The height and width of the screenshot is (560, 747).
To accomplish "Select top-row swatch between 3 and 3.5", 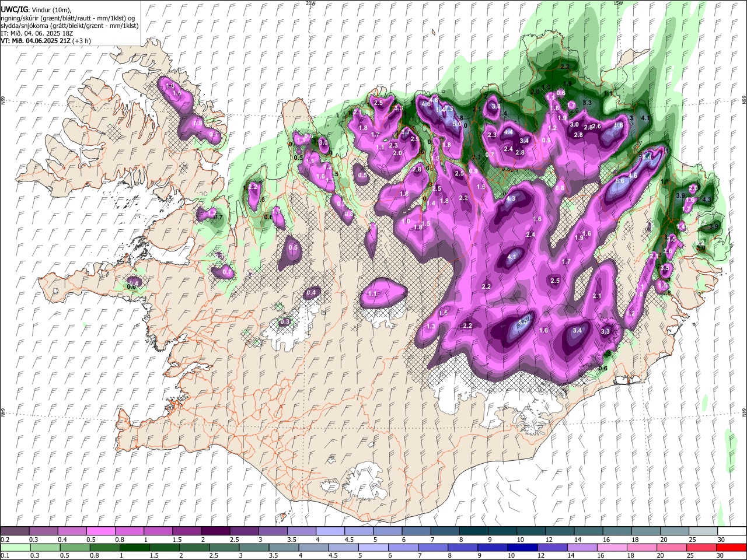I will click(273, 531).
